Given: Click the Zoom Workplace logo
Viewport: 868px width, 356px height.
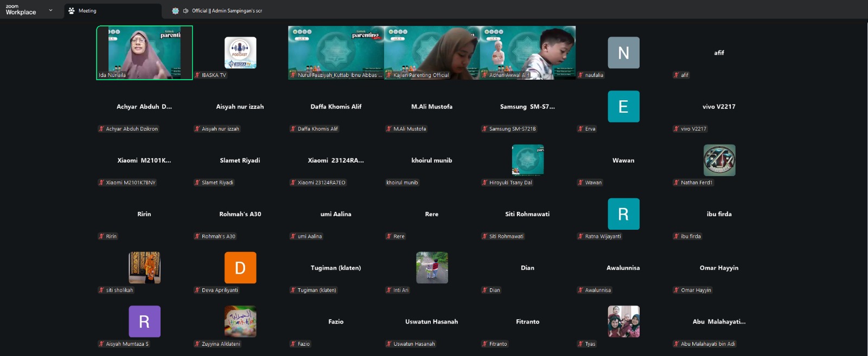Looking at the screenshot, I should 21,10.
